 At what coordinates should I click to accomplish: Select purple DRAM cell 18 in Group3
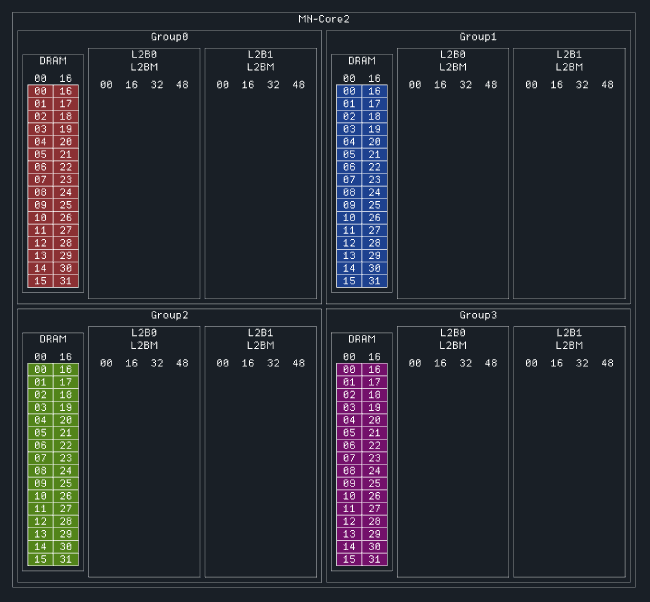pos(374,395)
